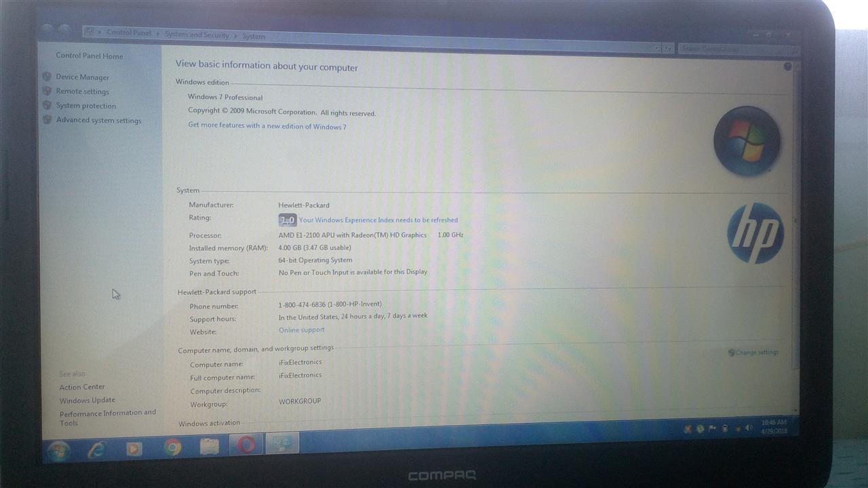Select Control Panel in breadcrumb path
Image resolution: width=868 pixels, height=488 pixels.
pyautogui.click(x=129, y=33)
